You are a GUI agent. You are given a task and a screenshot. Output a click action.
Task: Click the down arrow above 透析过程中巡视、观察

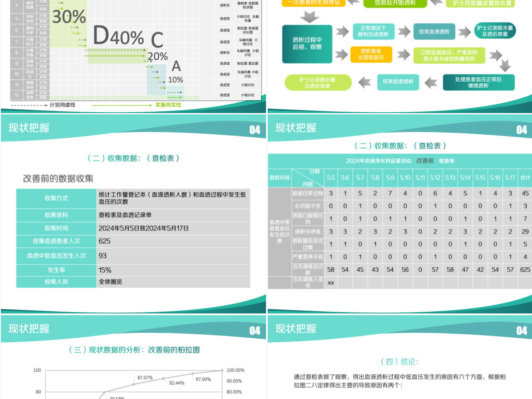tap(309, 17)
